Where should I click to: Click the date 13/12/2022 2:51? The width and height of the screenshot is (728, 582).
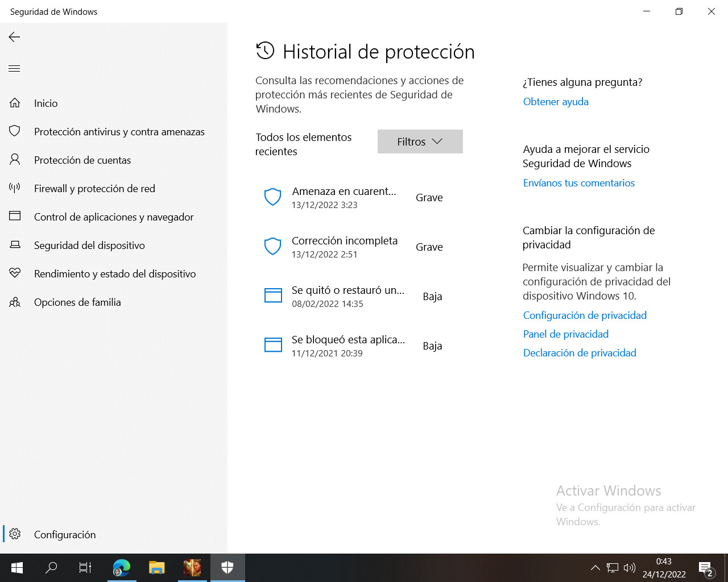325,255
